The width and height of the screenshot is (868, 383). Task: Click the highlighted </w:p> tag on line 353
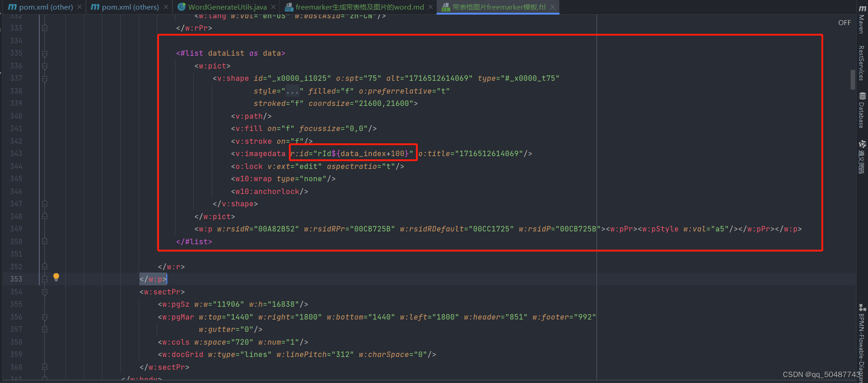(153, 279)
